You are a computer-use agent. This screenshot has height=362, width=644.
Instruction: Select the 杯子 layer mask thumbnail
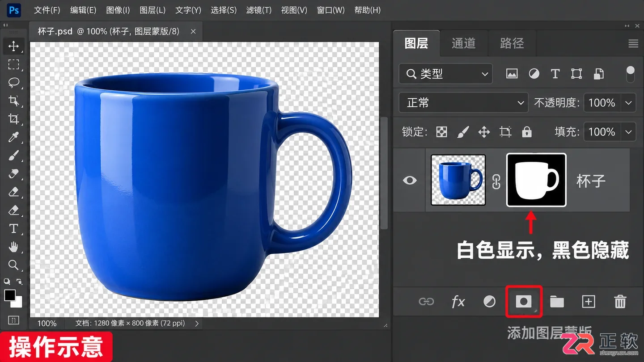click(536, 180)
